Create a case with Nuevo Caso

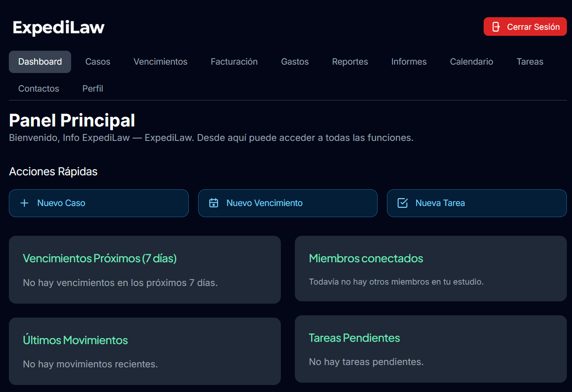coord(99,203)
